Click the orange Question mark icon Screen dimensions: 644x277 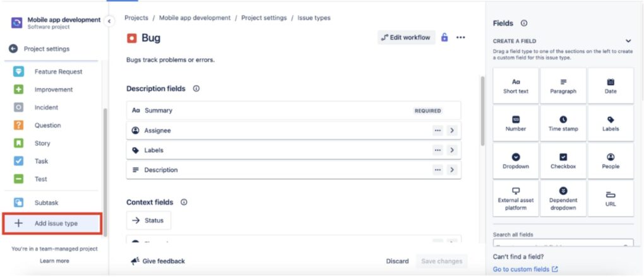[x=18, y=125]
